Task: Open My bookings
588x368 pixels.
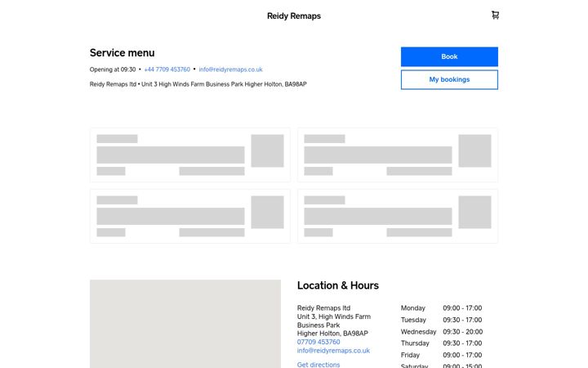Action: tap(449, 79)
